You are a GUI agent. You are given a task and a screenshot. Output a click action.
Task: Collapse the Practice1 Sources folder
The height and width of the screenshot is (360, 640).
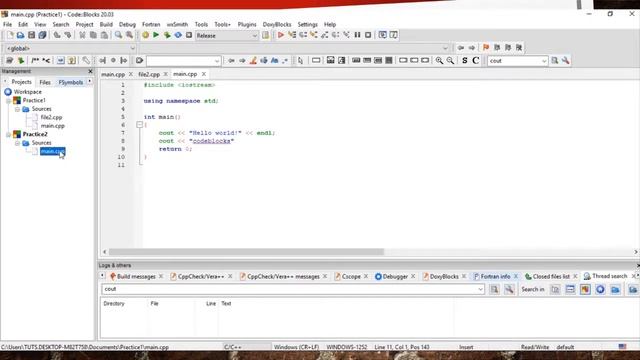(17, 109)
